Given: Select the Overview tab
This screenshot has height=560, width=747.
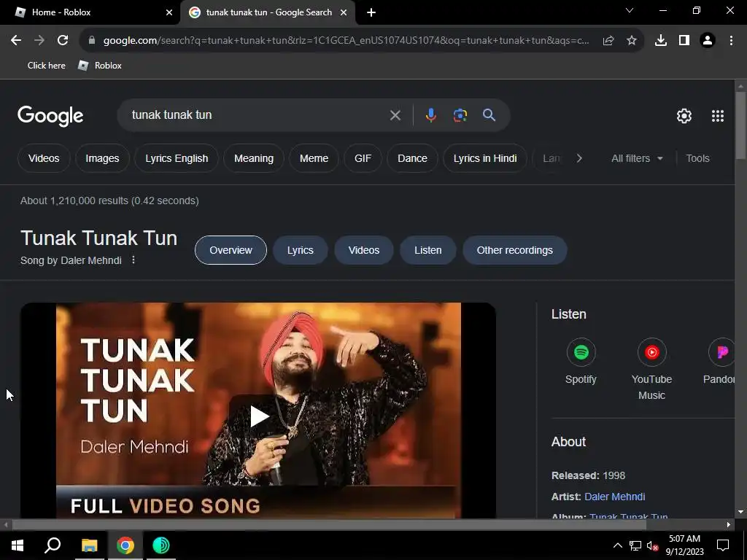Looking at the screenshot, I should (231, 250).
